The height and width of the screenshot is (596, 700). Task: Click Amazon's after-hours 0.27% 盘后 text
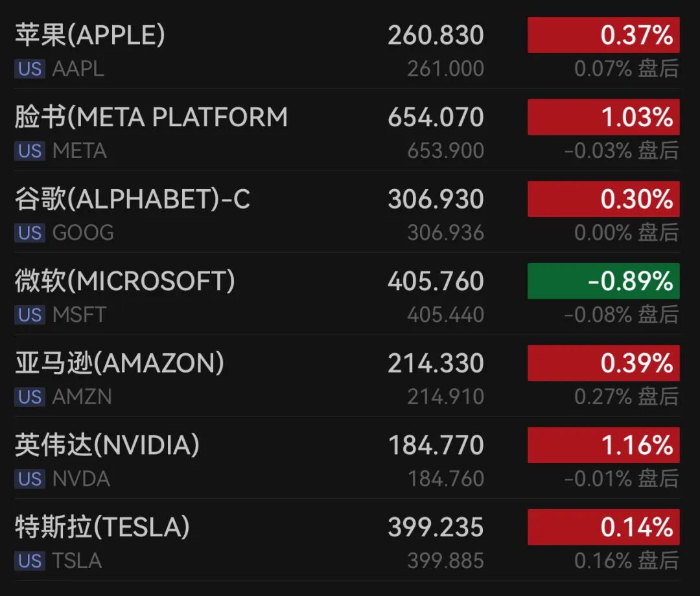[x=626, y=396]
